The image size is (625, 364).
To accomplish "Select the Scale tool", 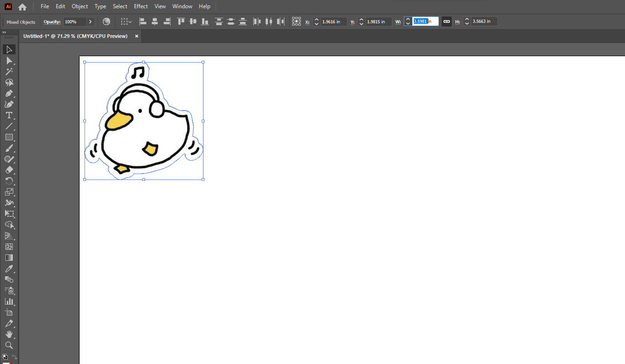I will click(x=9, y=192).
